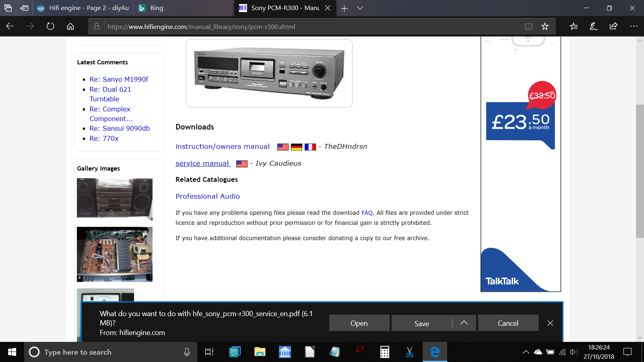Click the page vertical scrollbar thumb

[x=640, y=171]
